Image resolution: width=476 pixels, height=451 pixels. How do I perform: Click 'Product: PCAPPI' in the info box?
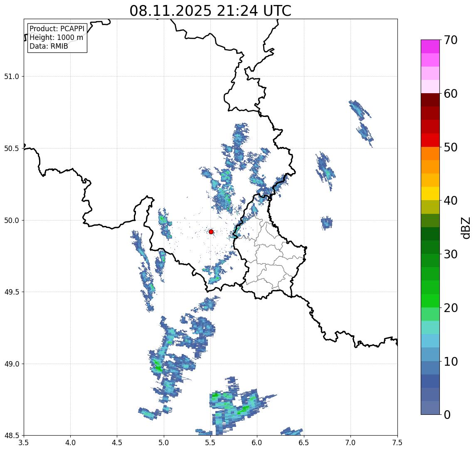point(57,29)
